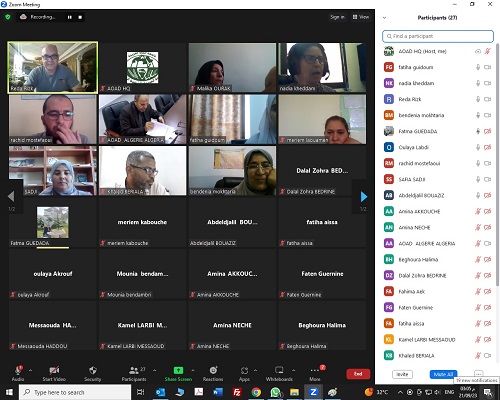Image resolution: width=500 pixels, height=400 pixels.
Task: Click the Find a participant search field
Action: [438, 36]
